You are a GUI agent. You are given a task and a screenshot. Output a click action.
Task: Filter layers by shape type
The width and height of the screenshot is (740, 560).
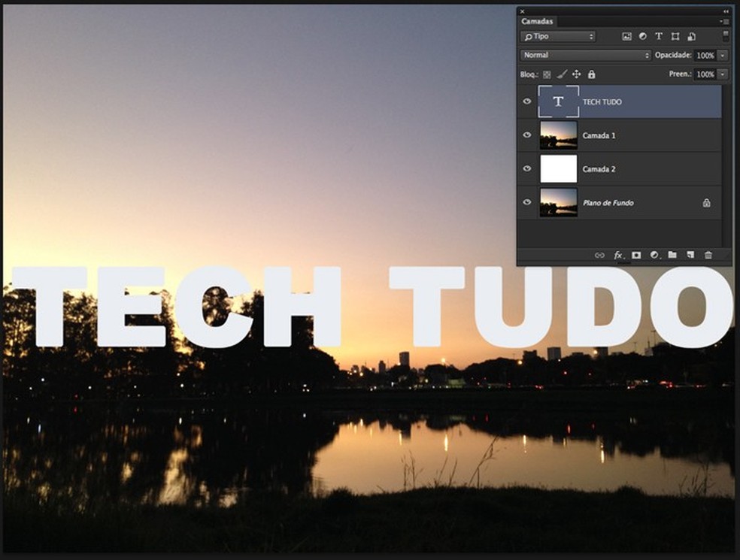(675, 36)
